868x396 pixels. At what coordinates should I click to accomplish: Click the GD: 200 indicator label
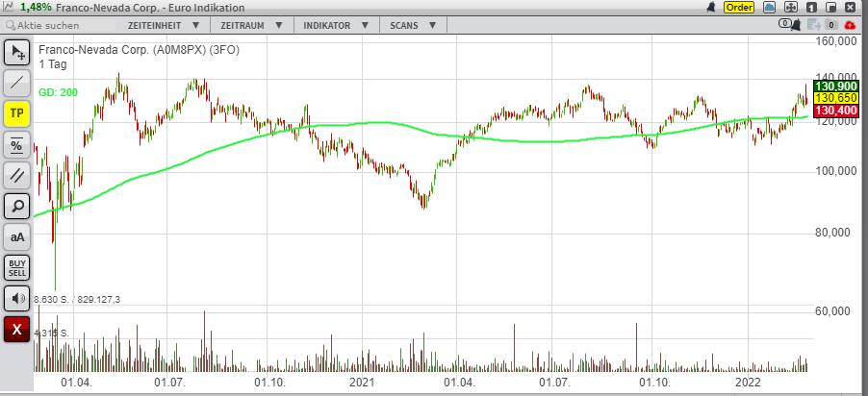click(x=58, y=92)
